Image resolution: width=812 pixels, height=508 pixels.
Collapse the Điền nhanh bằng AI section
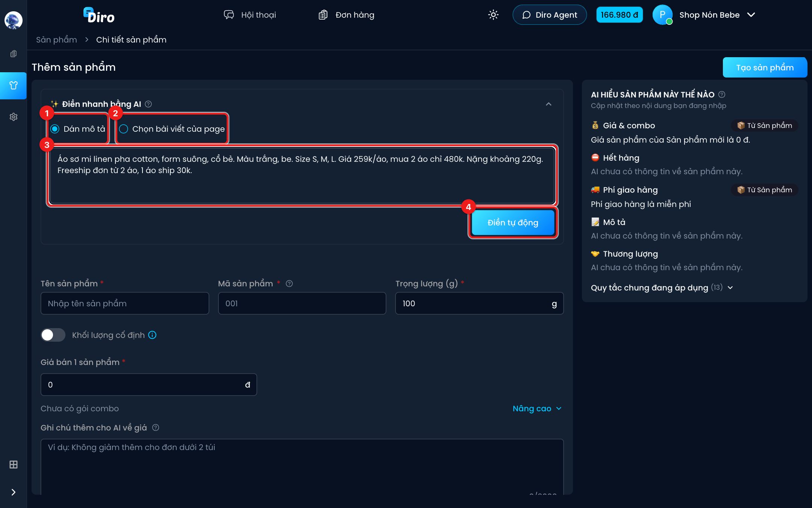coord(548,104)
